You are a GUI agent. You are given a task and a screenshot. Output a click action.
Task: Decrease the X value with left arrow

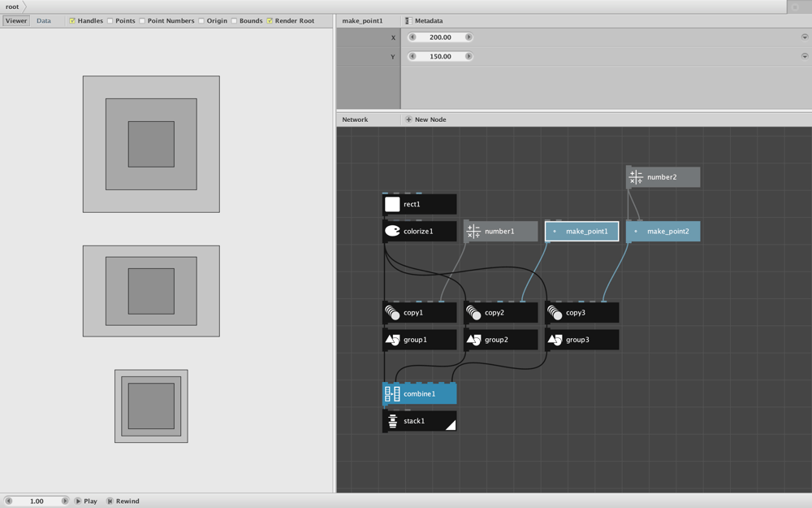[412, 37]
